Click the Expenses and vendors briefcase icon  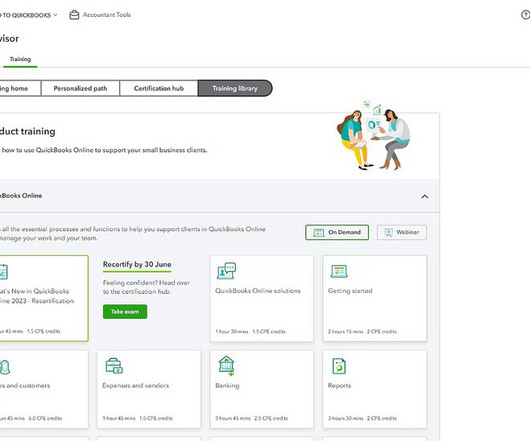114,366
